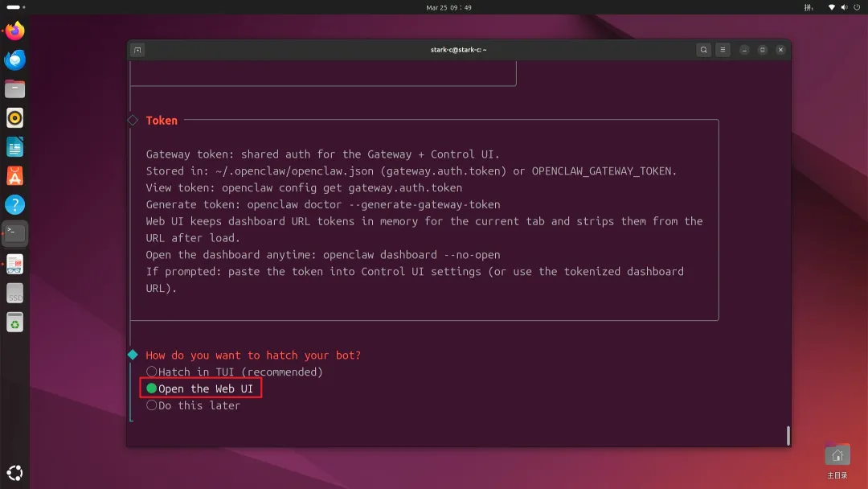
Task: Open the terminal hamburger menu
Action: [723, 50]
